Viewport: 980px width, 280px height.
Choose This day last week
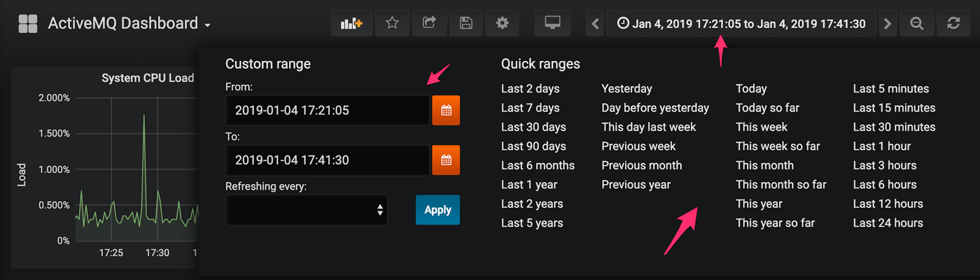pos(649,127)
